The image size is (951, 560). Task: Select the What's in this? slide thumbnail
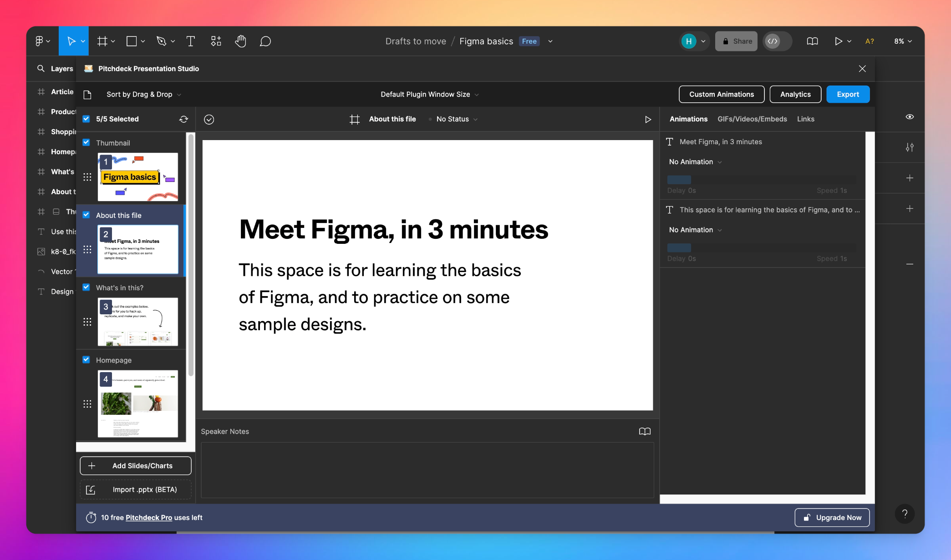(138, 322)
